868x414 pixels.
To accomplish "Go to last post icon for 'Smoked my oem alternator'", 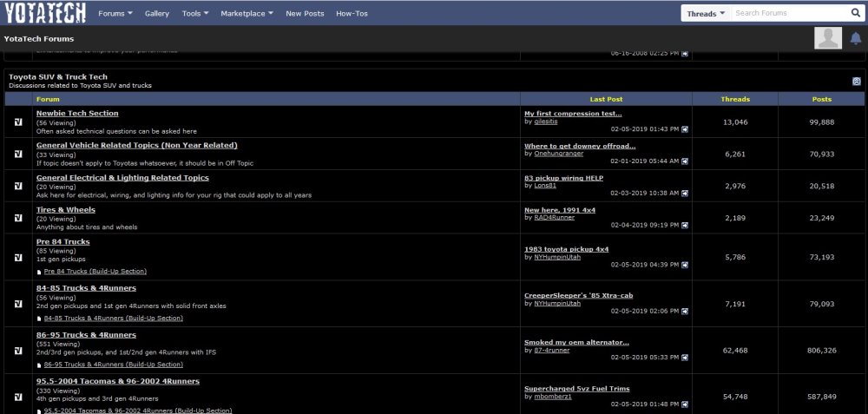I will coord(685,358).
